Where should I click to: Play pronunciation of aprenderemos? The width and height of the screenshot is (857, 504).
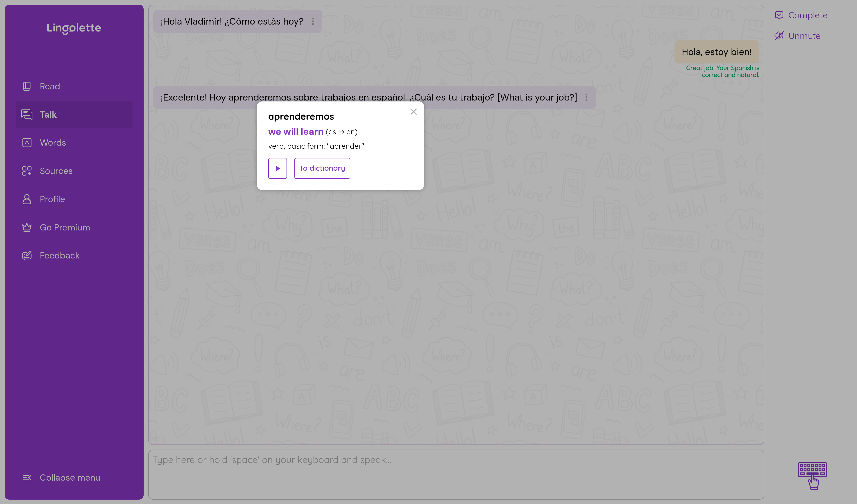[277, 168]
